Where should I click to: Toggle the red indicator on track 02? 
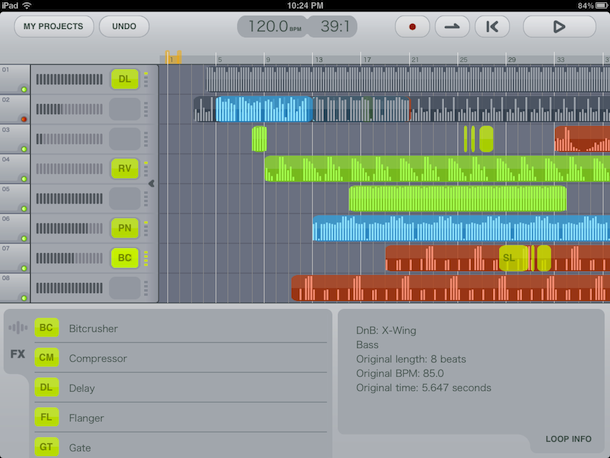tap(22, 118)
